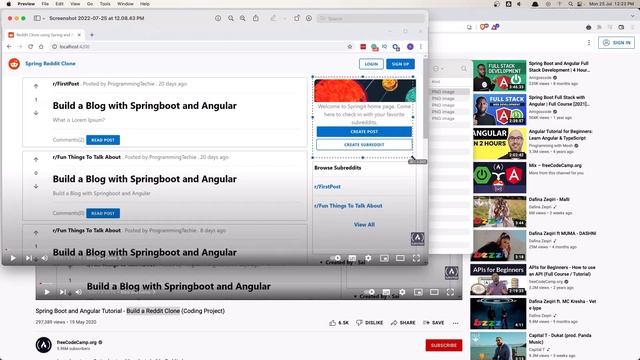Expand the highlight tool options chevron
The image size is (640, 360).
click(284, 18)
